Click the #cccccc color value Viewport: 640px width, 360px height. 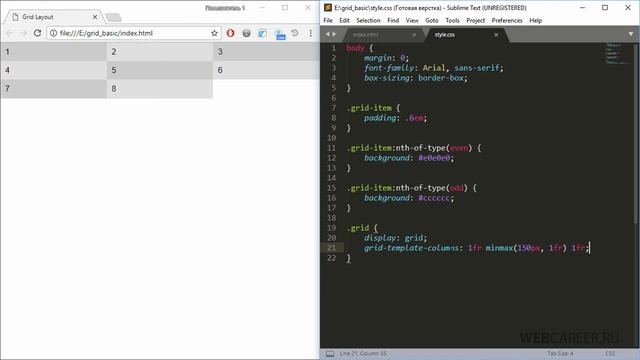coord(434,198)
